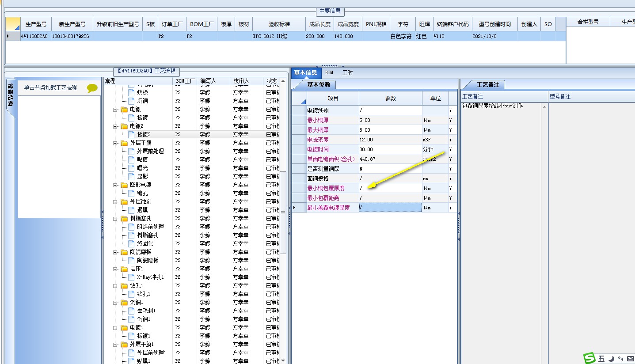
Task: Click the document icon of 去毛刺1
Action: (x=131, y=311)
